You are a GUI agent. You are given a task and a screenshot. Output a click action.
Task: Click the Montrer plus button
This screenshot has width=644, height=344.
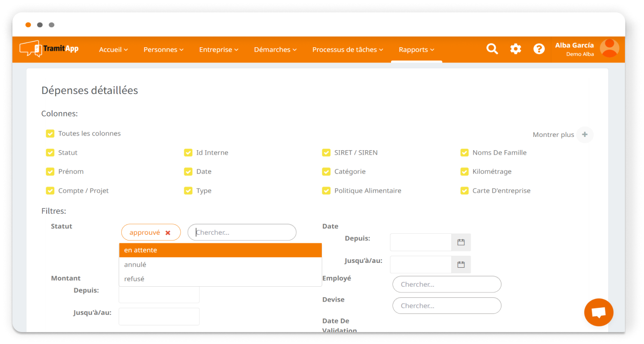coord(584,135)
